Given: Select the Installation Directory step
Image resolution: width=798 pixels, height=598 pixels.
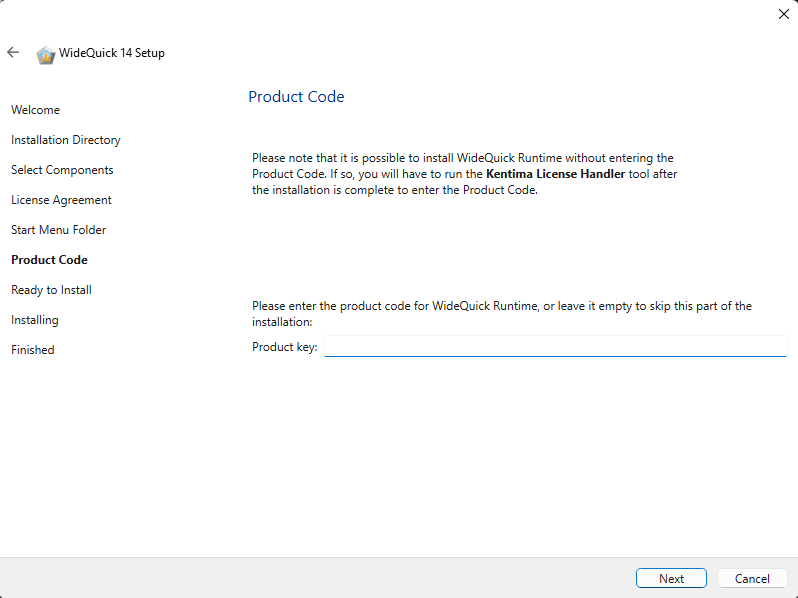Looking at the screenshot, I should (x=66, y=140).
